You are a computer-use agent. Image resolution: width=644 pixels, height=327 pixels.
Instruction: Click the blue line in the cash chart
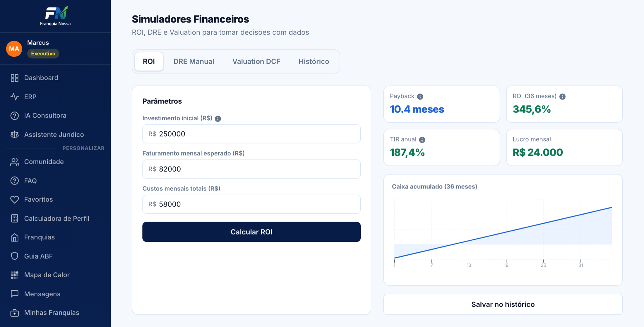[x=503, y=233]
